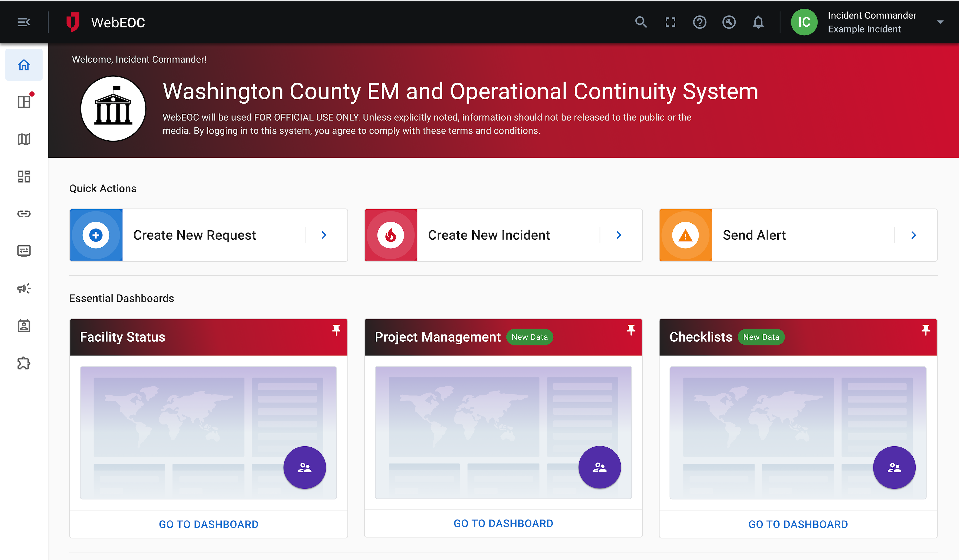Open the plugins puzzle piece sidebar icon

tap(24, 363)
